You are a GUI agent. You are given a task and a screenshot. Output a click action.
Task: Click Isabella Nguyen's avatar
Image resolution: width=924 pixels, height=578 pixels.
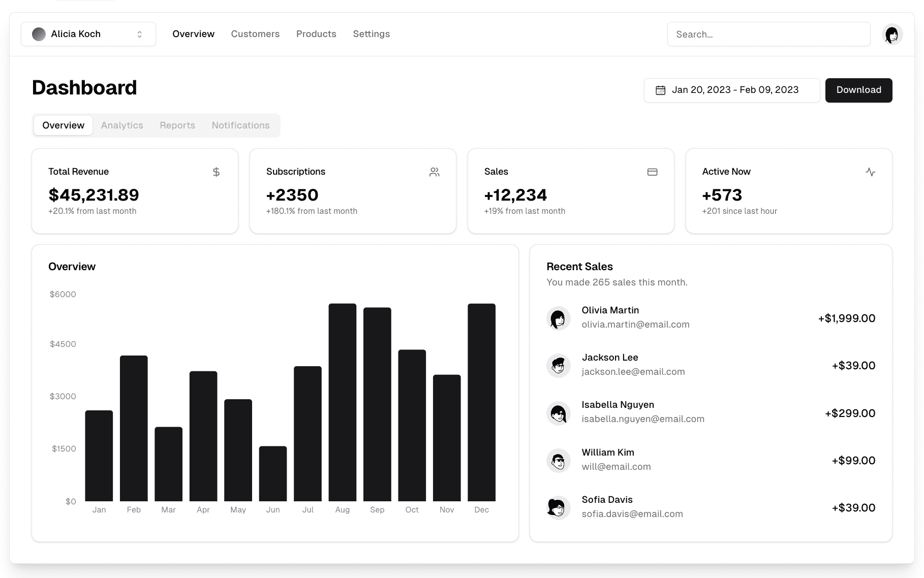coord(558,413)
